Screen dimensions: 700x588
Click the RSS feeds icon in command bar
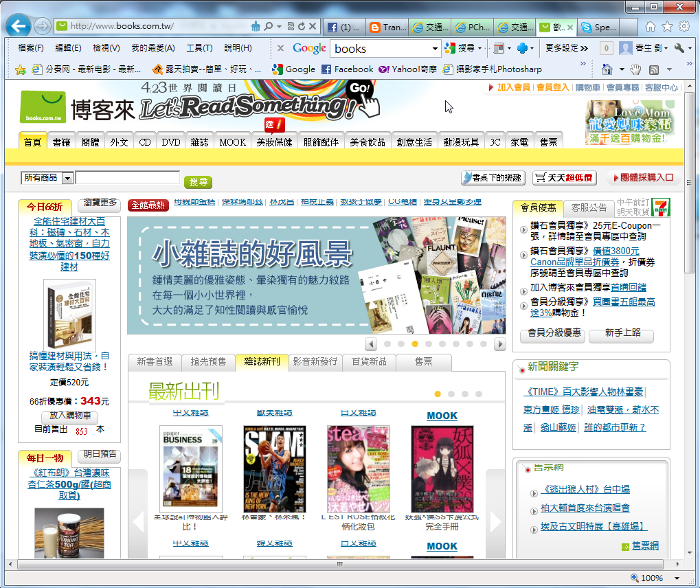(654, 69)
